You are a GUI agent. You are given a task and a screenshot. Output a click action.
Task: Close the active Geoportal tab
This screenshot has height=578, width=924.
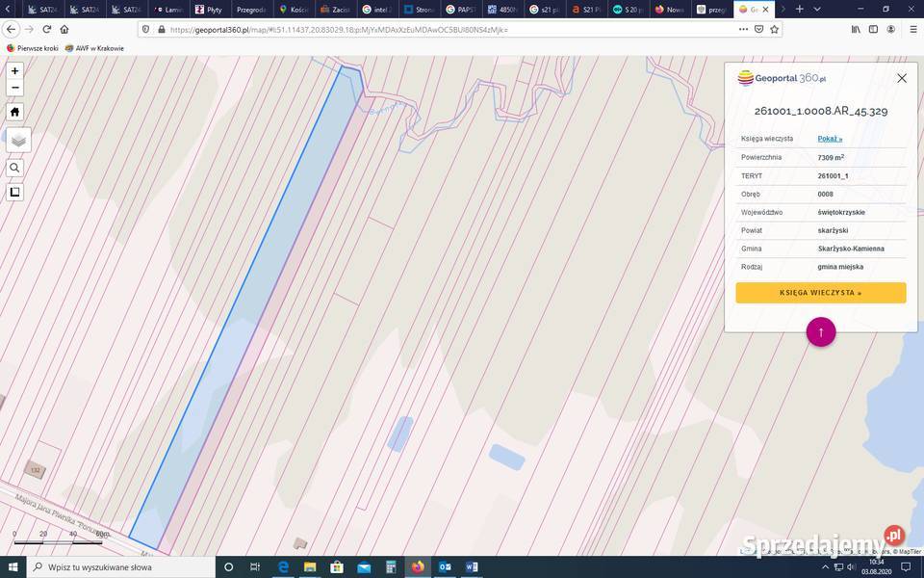click(x=765, y=10)
